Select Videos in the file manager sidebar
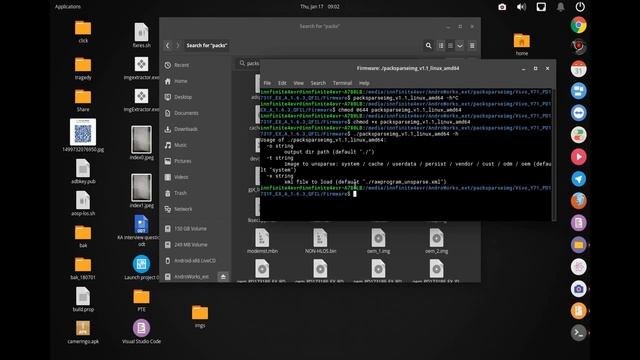Screen dimensions: 640x360 click(196, 177)
